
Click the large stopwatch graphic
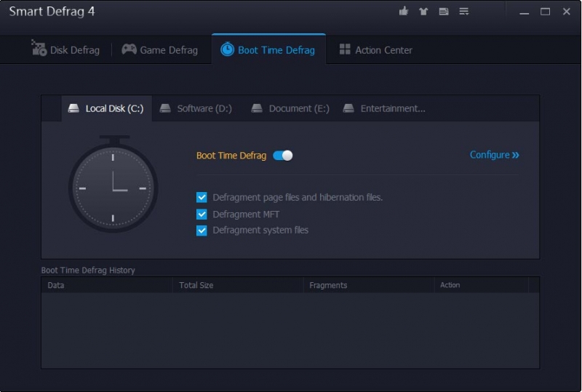[x=113, y=184]
